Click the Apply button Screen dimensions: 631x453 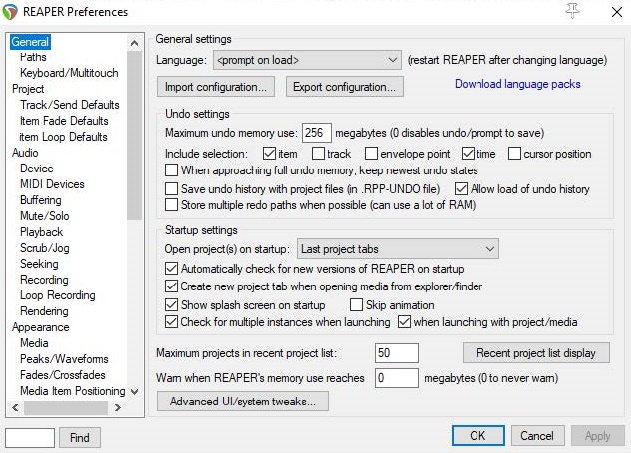click(x=598, y=436)
